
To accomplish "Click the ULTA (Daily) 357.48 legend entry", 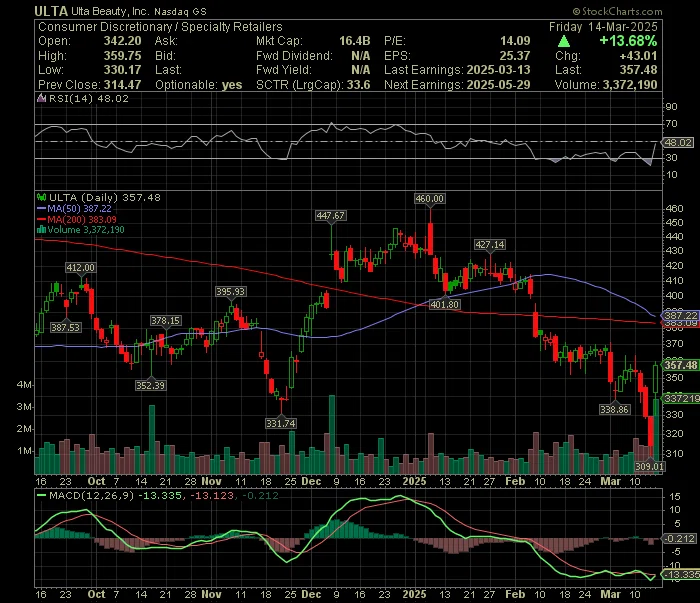I will point(104,197).
